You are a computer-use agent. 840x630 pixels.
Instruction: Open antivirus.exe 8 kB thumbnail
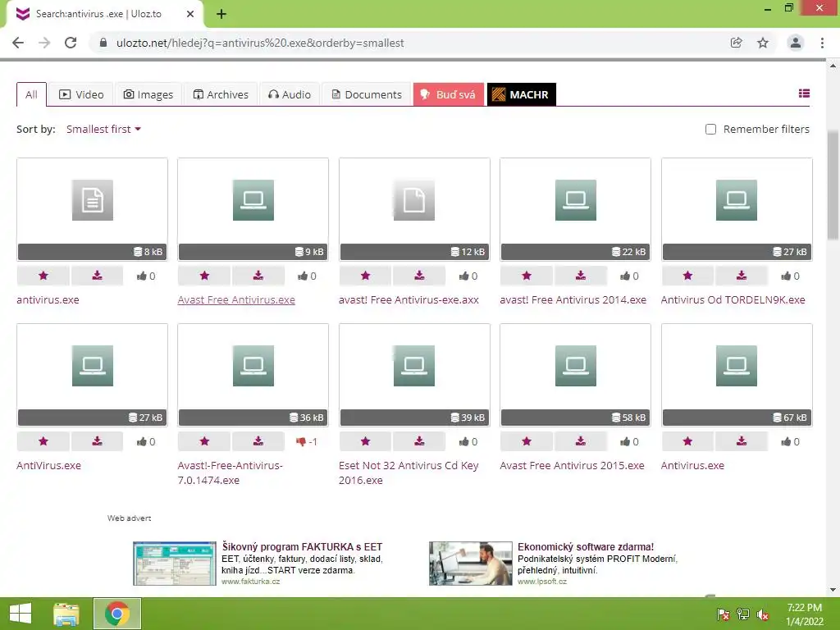click(x=92, y=209)
